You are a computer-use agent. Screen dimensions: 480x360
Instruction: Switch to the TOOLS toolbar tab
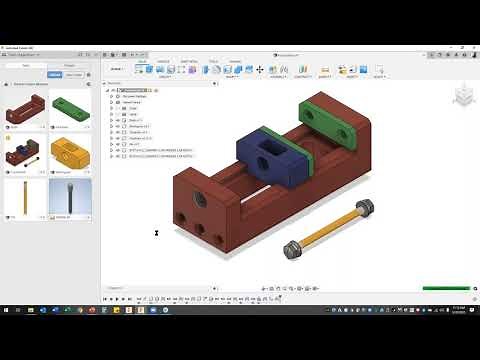tap(214, 61)
